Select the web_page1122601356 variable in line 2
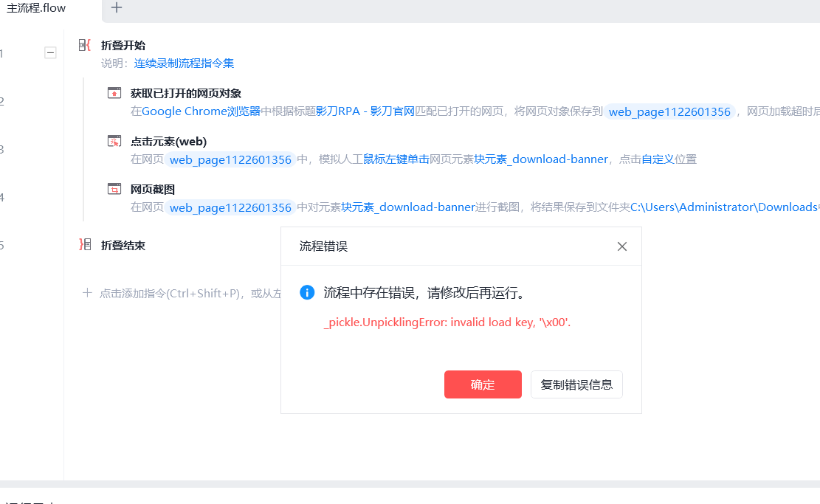 669,111
